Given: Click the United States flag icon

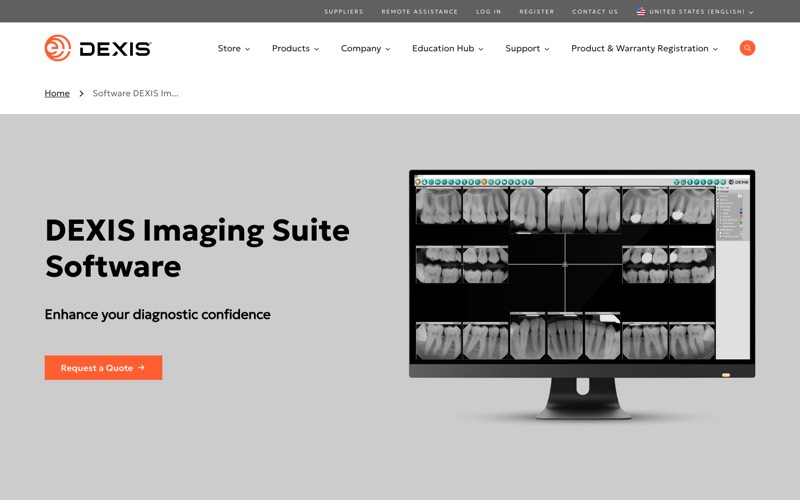Looking at the screenshot, I should 641,11.
